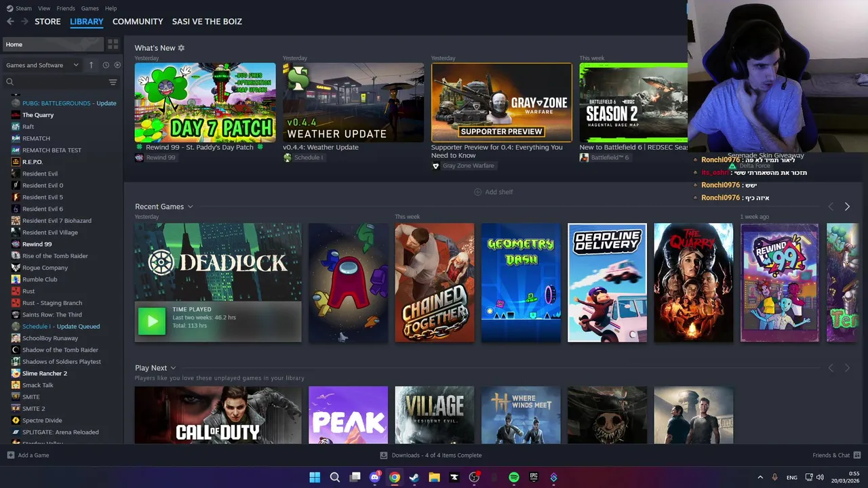
Task: Open the Help menu
Action: [x=111, y=8]
